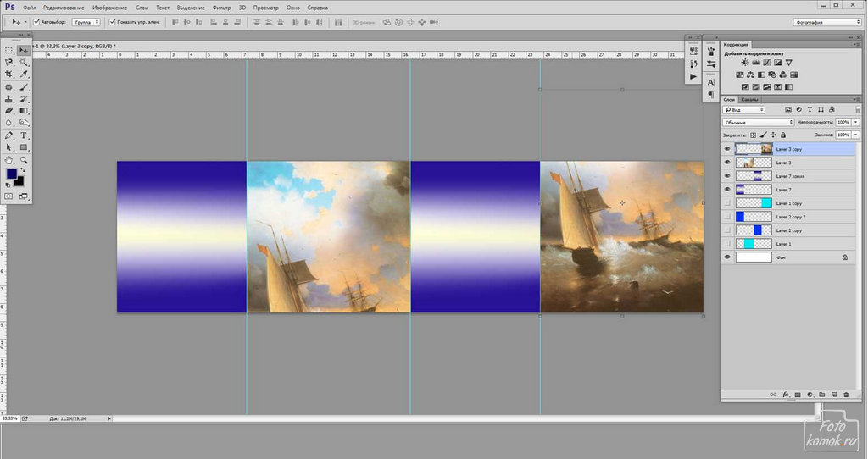Select the Eraser tool
This screenshot has width=868, height=459.
[8, 111]
